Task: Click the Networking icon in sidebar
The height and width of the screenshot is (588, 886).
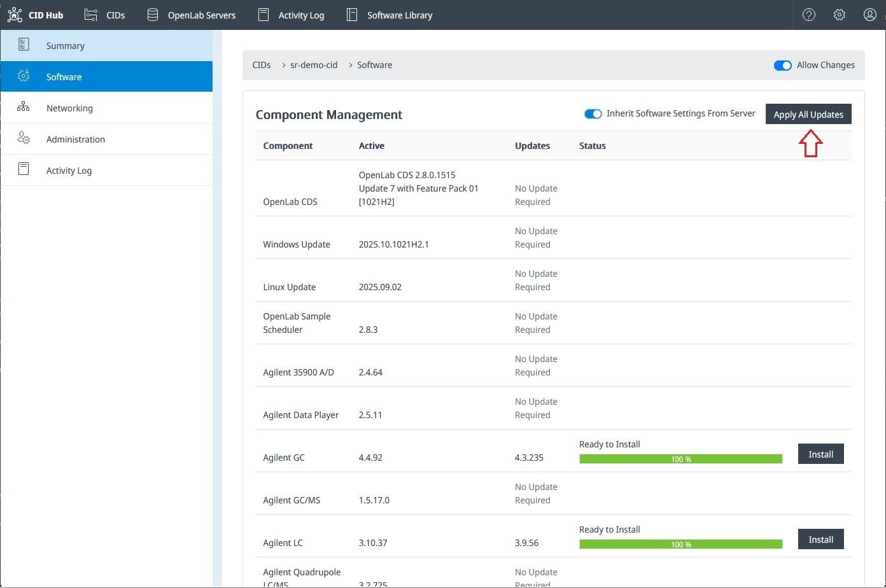Action: (x=24, y=107)
